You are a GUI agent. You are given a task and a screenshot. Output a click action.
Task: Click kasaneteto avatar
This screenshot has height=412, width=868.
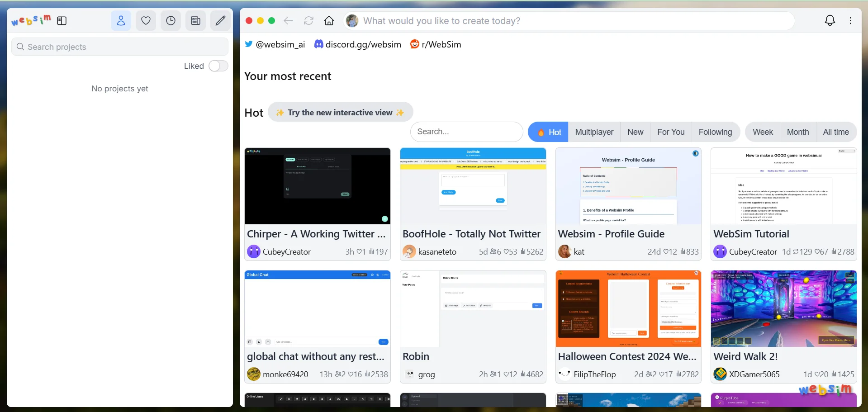point(409,251)
